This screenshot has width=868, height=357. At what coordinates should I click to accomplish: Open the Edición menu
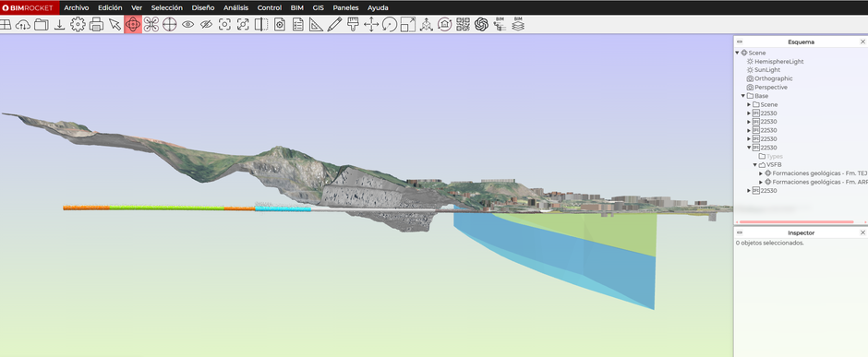(x=110, y=7)
